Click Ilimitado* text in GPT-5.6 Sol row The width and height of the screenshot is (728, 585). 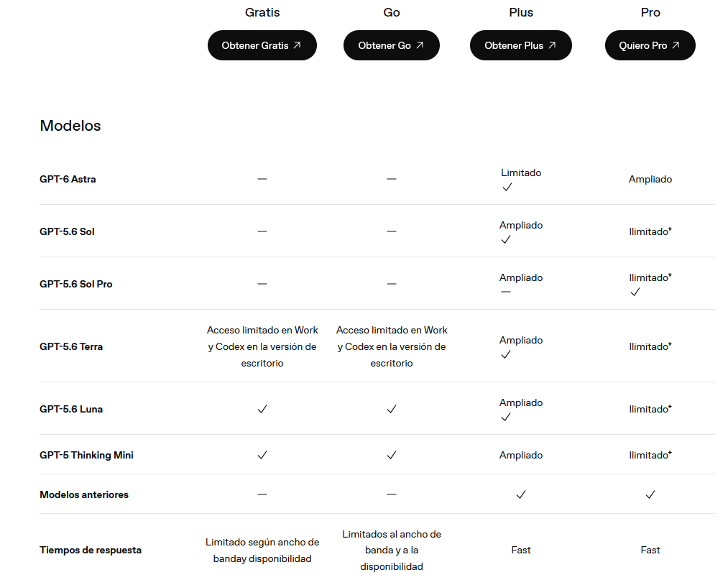tap(650, 231)
